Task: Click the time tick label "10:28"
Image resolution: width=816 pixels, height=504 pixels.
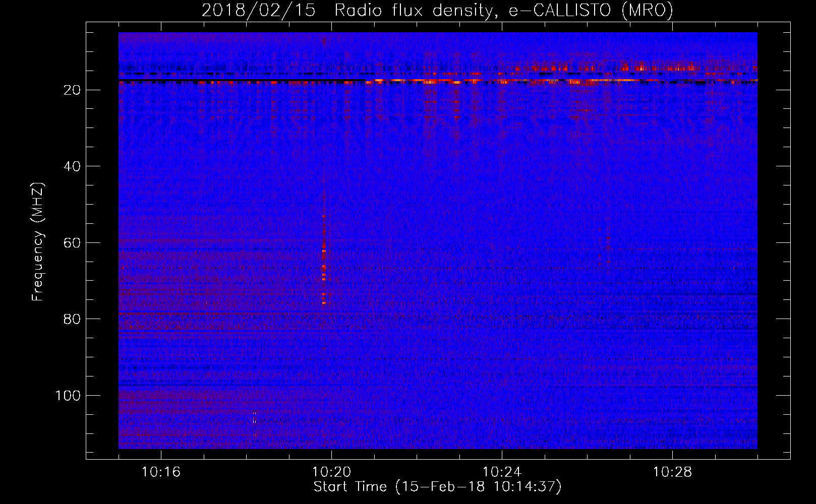Action: point(672,472)
